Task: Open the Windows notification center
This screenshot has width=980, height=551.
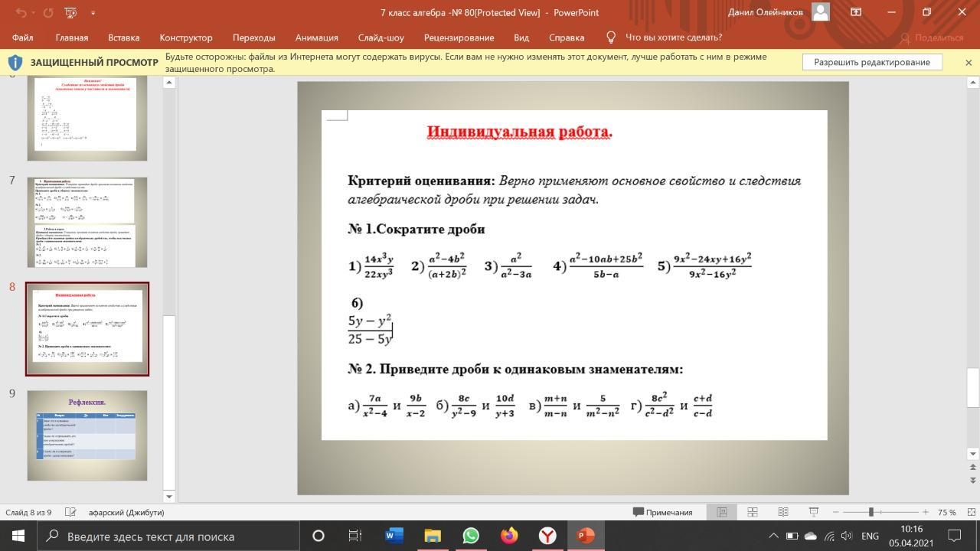Action: pos(955,536)
